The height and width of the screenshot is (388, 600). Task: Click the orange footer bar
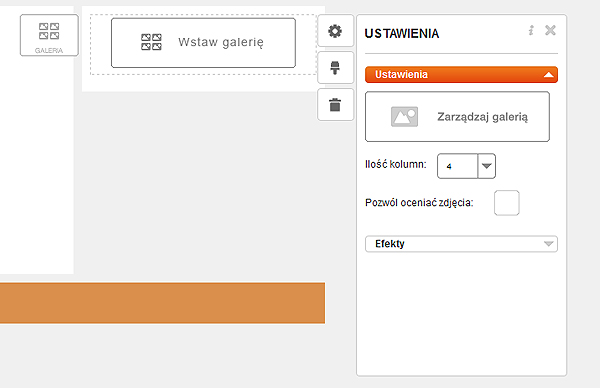click(x=162, y=303)
